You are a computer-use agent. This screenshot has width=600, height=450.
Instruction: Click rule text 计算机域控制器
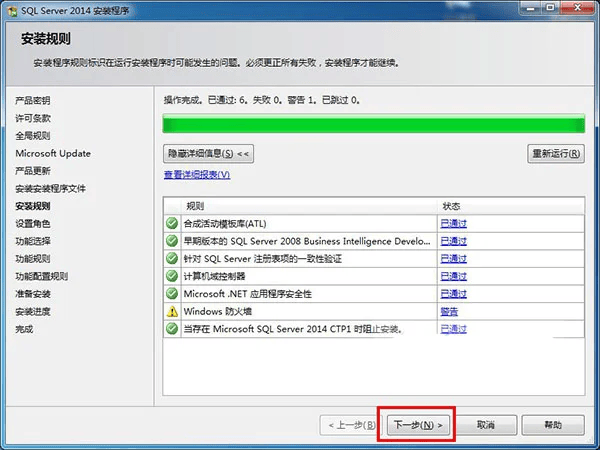214,276
